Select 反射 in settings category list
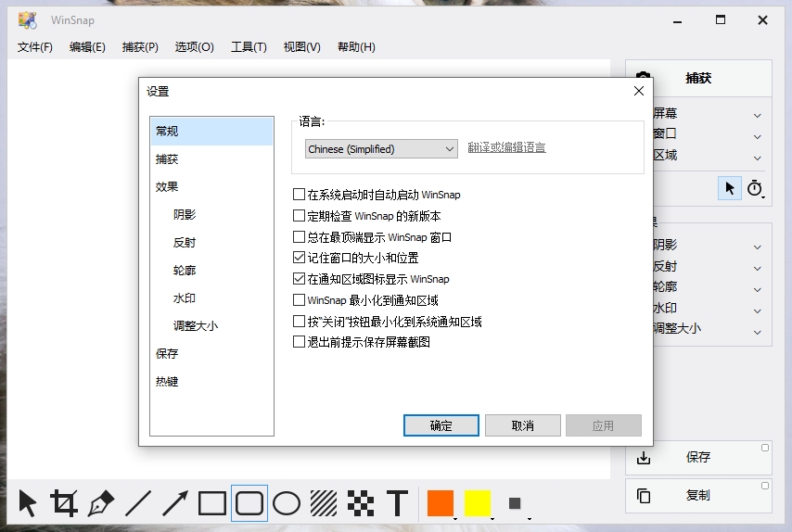Screen dimensions: 792x532 (x=211, y=242)
